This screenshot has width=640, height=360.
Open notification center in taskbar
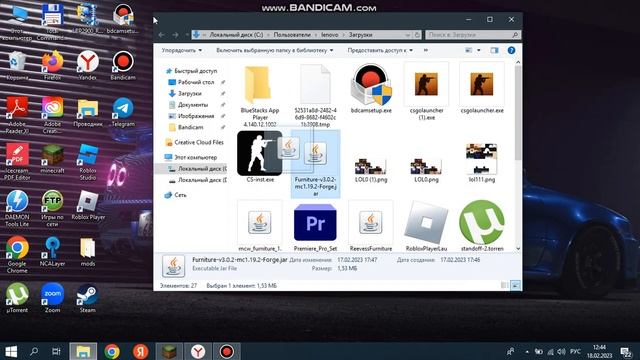[626, 351]
